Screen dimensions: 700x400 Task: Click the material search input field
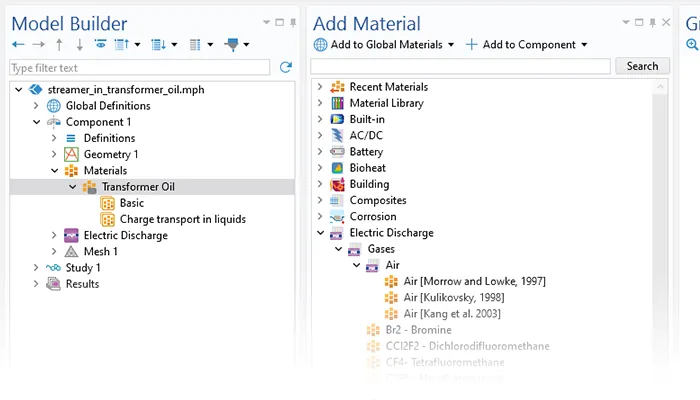tap(461, 66)
